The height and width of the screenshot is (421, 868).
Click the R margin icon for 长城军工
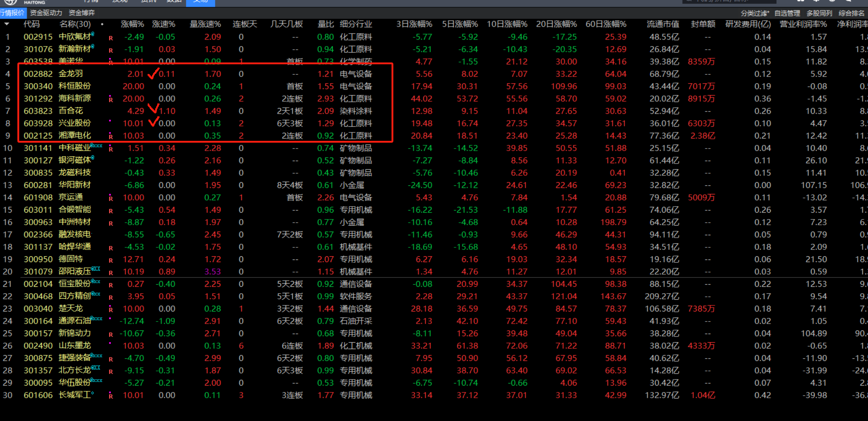coord(111,396)
